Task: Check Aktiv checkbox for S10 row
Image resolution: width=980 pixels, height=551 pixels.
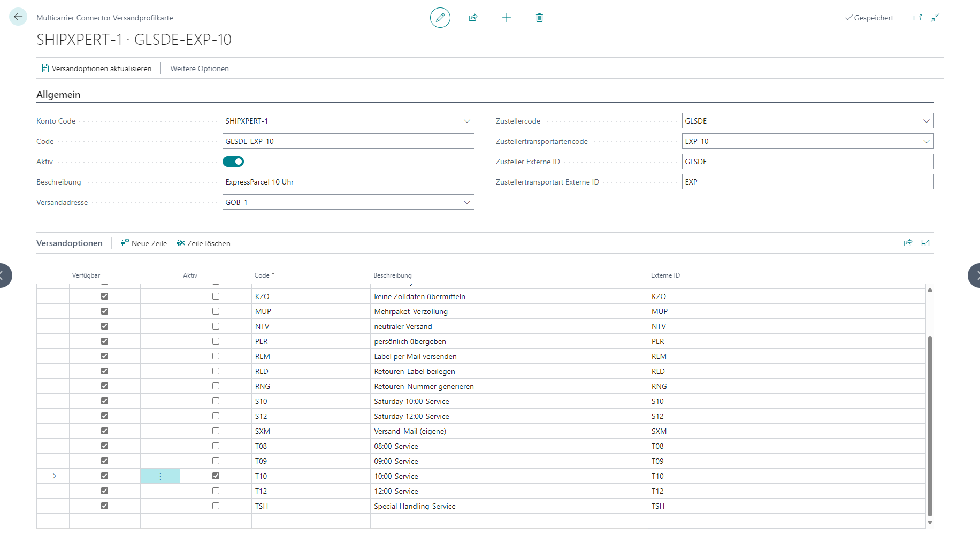Action: click(216, 401)
